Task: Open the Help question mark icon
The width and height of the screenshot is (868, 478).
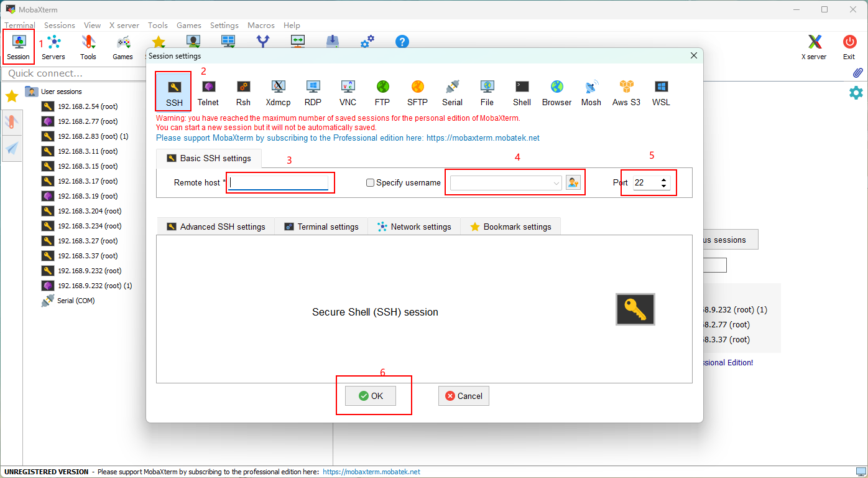Action: pos(402,42)
